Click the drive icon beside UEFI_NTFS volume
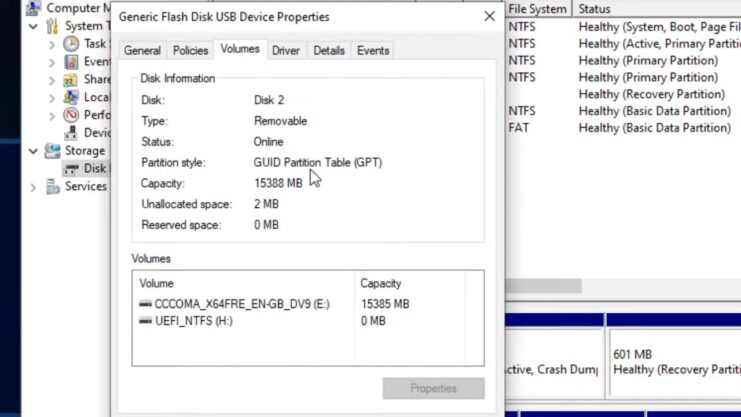 (x=146, y=321)
